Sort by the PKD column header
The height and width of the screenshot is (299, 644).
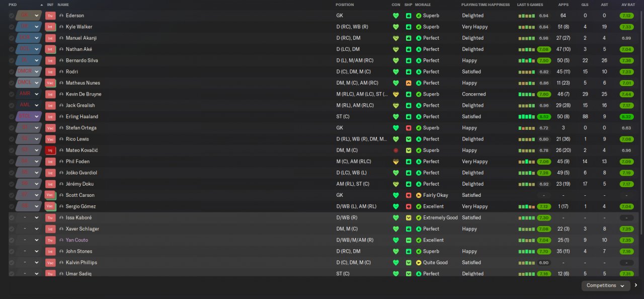pyautogui.click(x=13, y=5)
